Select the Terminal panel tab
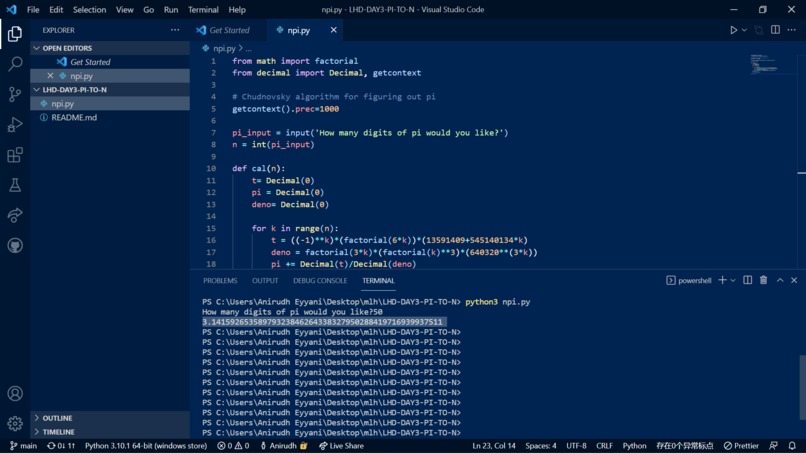Viewport: 806px width, 453px height. click(x=378, y=280)
